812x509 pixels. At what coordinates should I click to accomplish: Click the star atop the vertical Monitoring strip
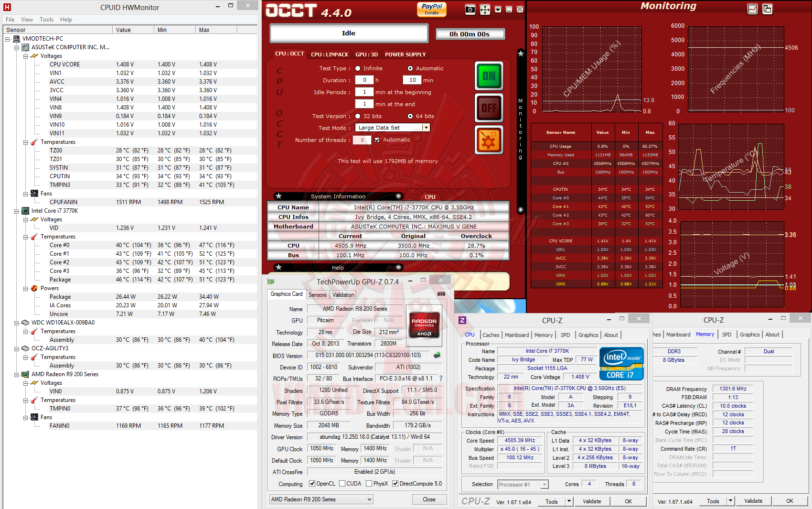point(521,54)
